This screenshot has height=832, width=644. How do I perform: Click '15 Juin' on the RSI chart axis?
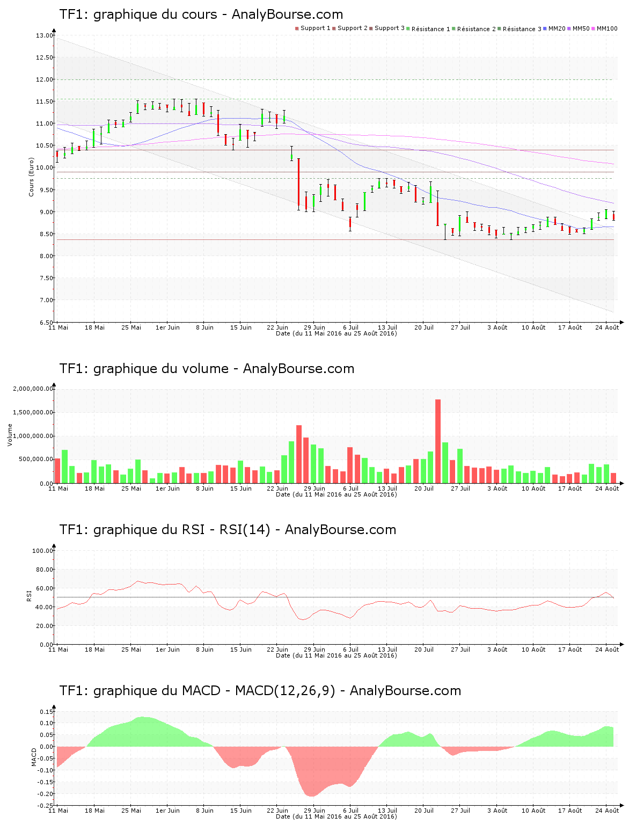[x=241, y=649]
